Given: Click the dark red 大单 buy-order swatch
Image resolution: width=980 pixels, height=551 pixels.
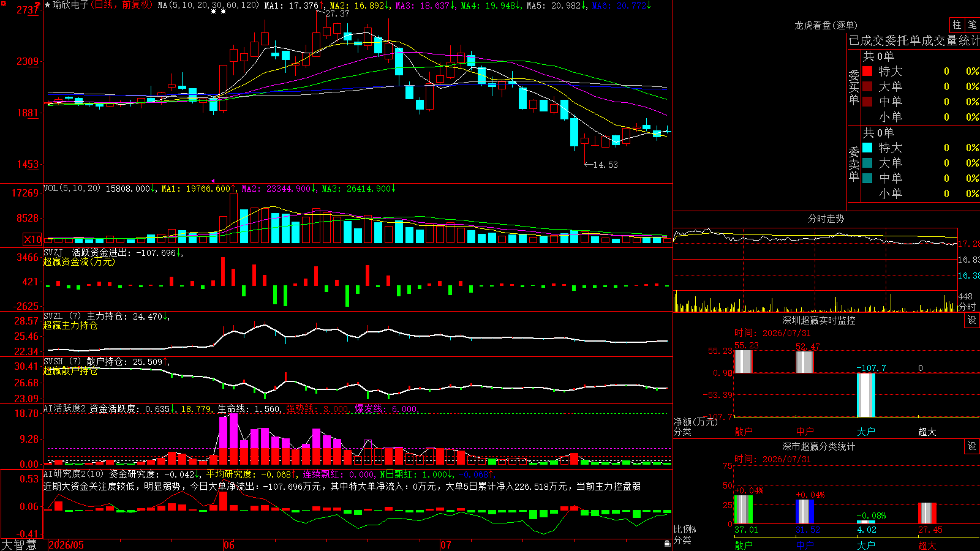Looking at the screenshot, I should coord(867,86).
